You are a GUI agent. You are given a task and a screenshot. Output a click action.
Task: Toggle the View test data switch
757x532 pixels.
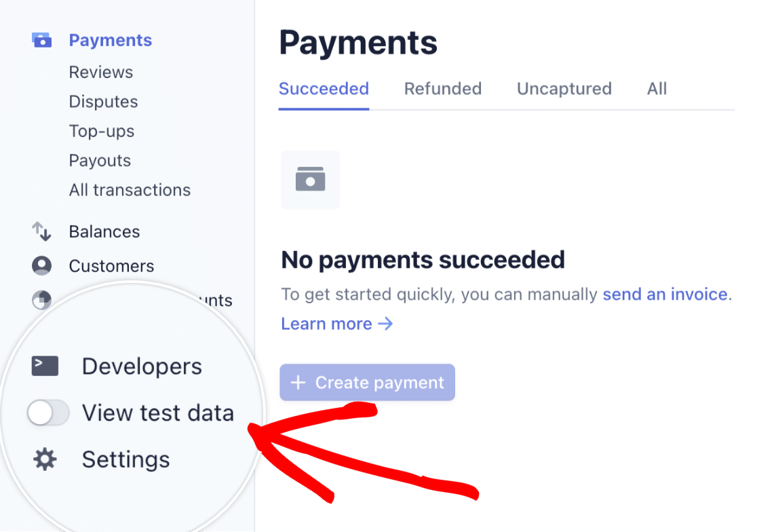pyautogui.click(x=48, y=413)
